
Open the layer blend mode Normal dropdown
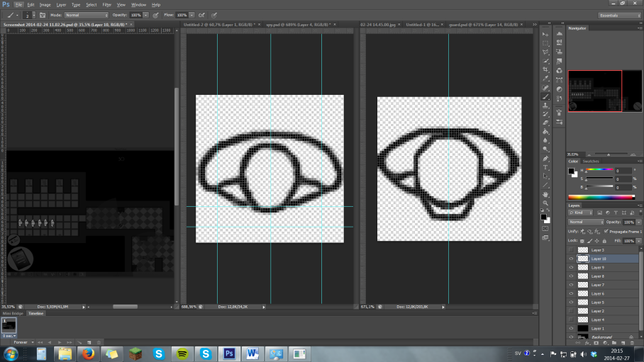[x=584, y=222]
